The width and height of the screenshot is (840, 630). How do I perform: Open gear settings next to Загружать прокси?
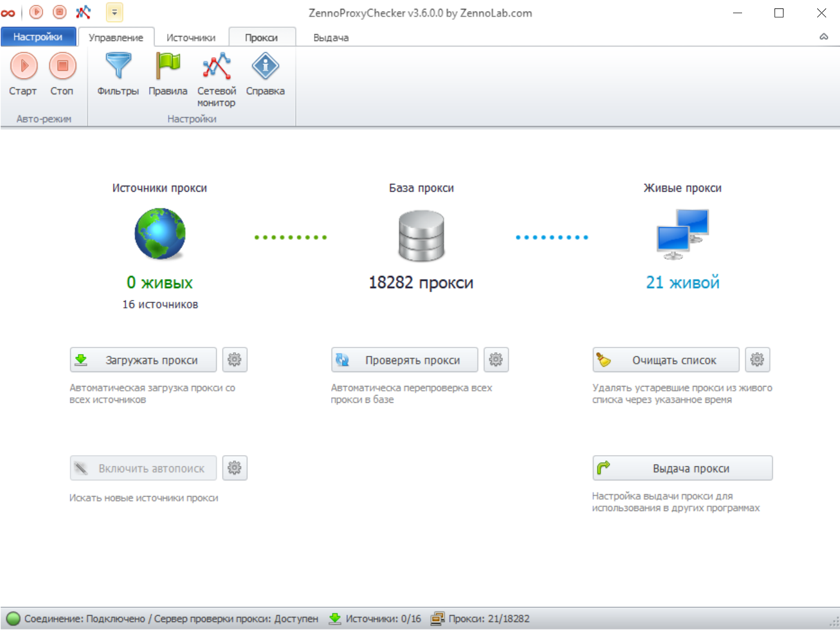pos(234,359)
